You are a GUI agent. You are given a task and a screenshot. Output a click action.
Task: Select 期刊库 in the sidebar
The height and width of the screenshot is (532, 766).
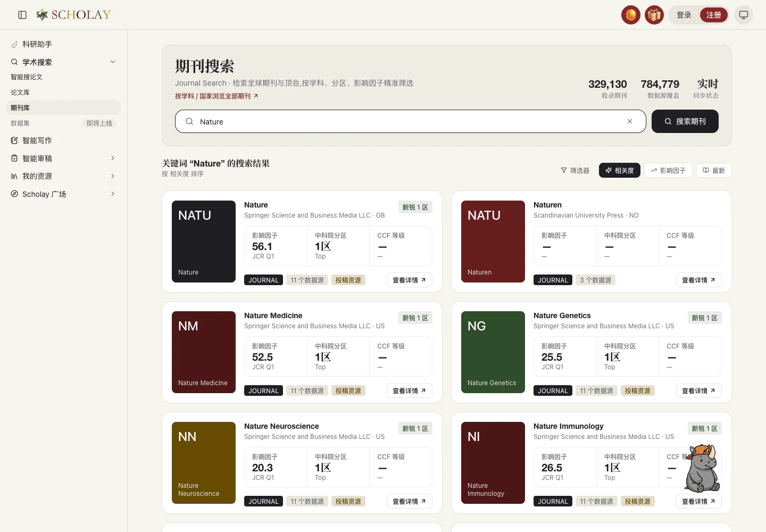(x=63, y=108)
